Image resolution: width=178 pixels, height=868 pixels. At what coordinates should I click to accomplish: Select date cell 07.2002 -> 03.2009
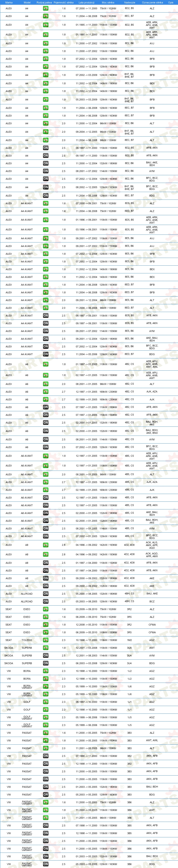[86, 75]
